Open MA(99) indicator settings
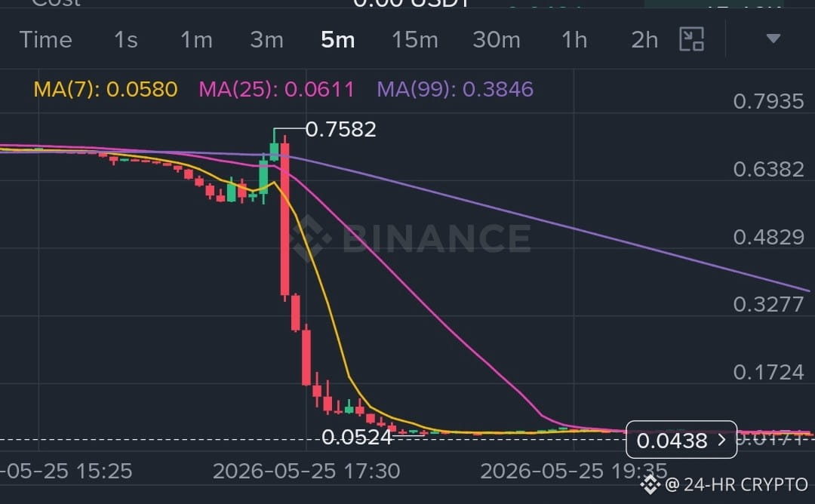Image resolution: width=815 pixels, height=504 pixels. pyautogui.click(x=455, y=89)
